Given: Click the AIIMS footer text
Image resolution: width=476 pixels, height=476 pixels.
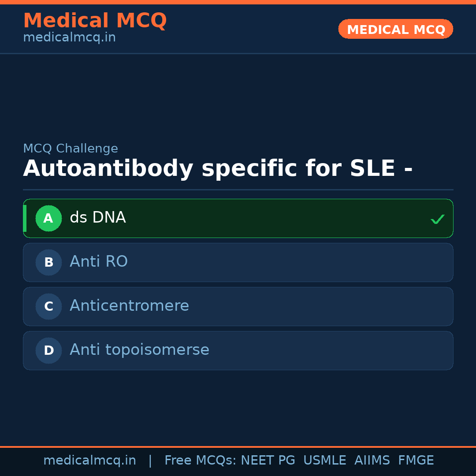Looking at the screenshot, I should (372, 461).
